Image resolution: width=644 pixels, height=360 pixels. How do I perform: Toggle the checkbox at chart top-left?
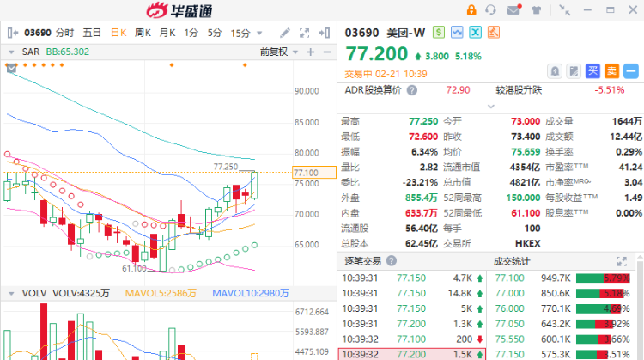11,68
